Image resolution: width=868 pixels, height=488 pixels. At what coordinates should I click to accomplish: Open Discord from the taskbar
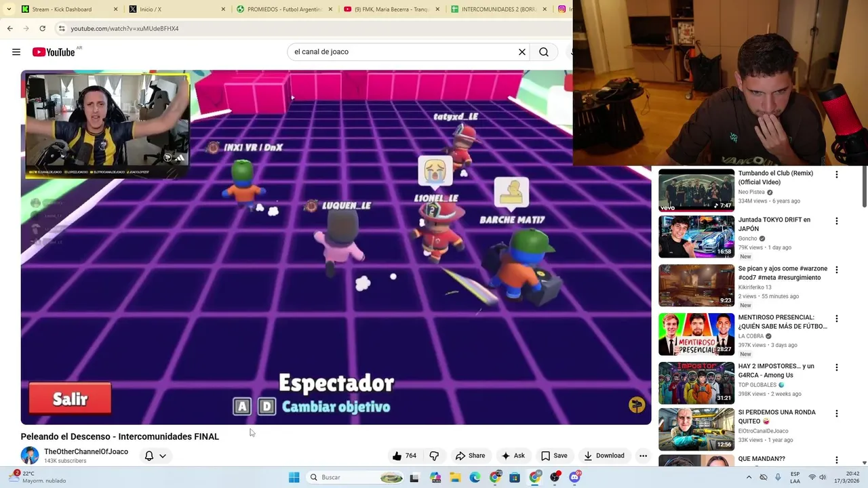pos(575,477)
